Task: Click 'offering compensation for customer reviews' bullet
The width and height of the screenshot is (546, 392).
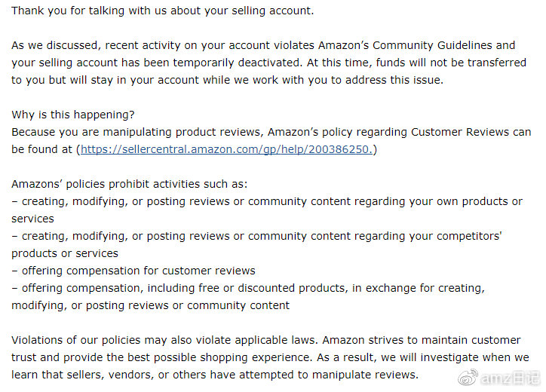Action: tap(133, 271)
